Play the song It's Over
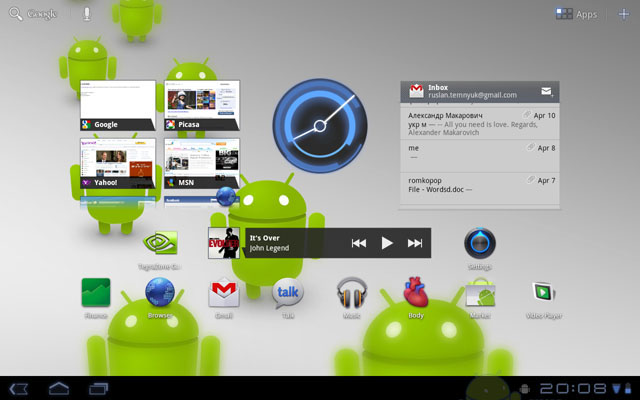Image resolution: width=640 pixels, height=400 pixels. [387, 243]
